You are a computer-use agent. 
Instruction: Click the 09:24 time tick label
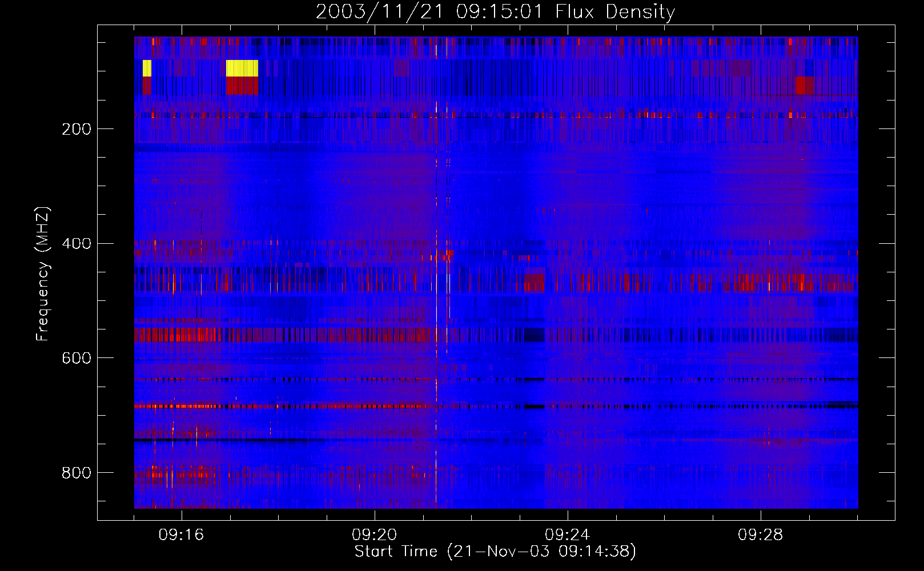(567, 535)
